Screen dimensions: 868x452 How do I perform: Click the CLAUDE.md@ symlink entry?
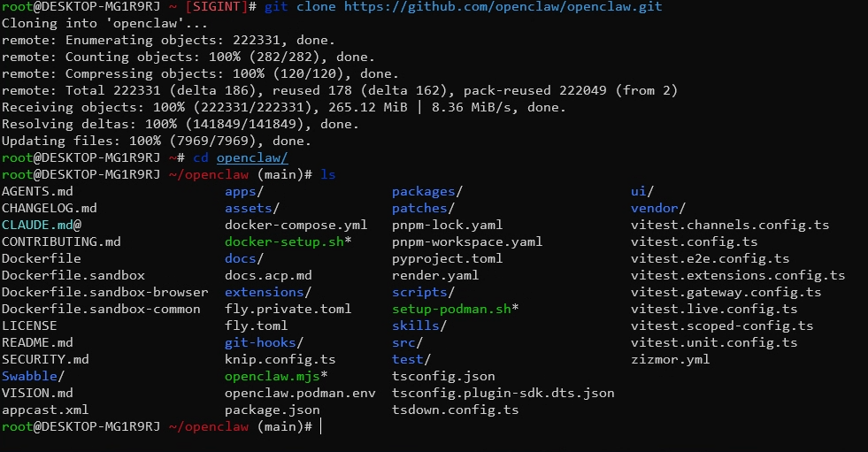(x=41, y=225)
